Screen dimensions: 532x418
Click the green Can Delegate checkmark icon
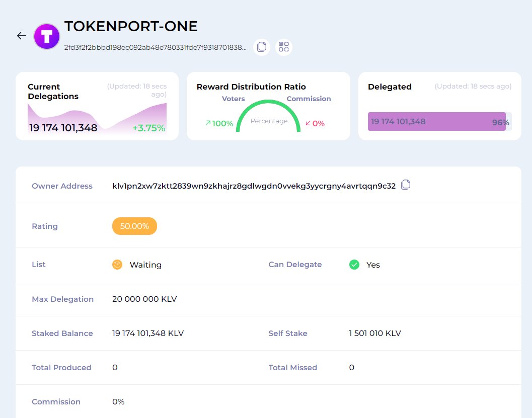click(354, 265)
